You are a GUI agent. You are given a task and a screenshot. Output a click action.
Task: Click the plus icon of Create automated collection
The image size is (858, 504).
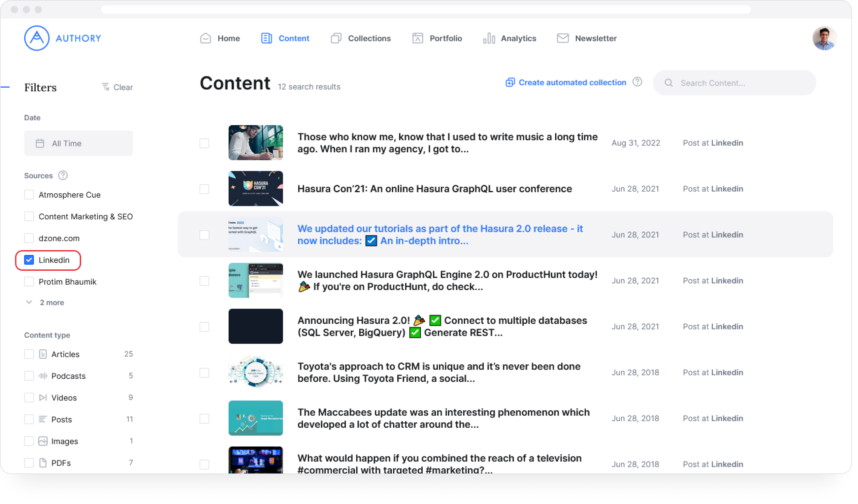point(510,83)
